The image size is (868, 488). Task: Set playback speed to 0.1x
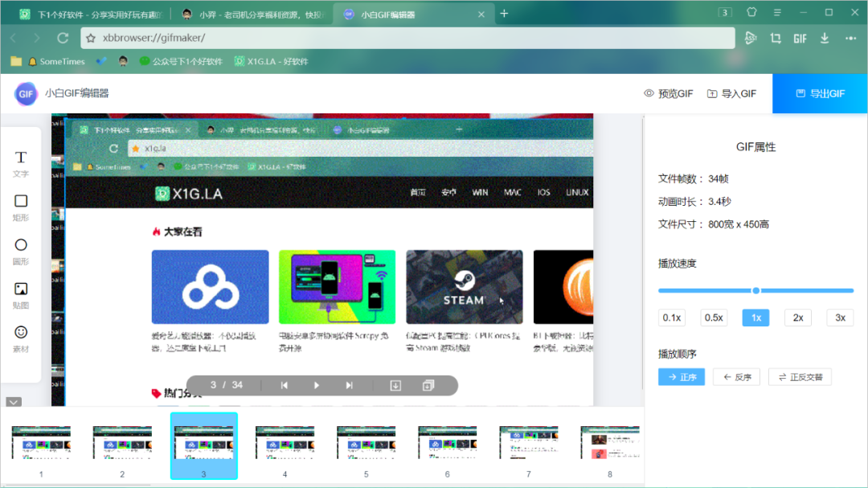671,318
